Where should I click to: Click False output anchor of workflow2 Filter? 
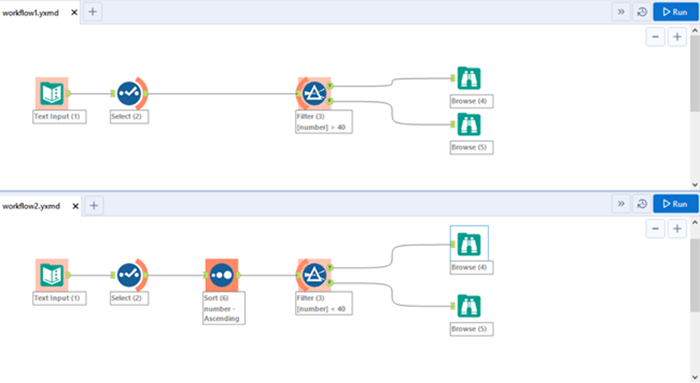point(330,283)
